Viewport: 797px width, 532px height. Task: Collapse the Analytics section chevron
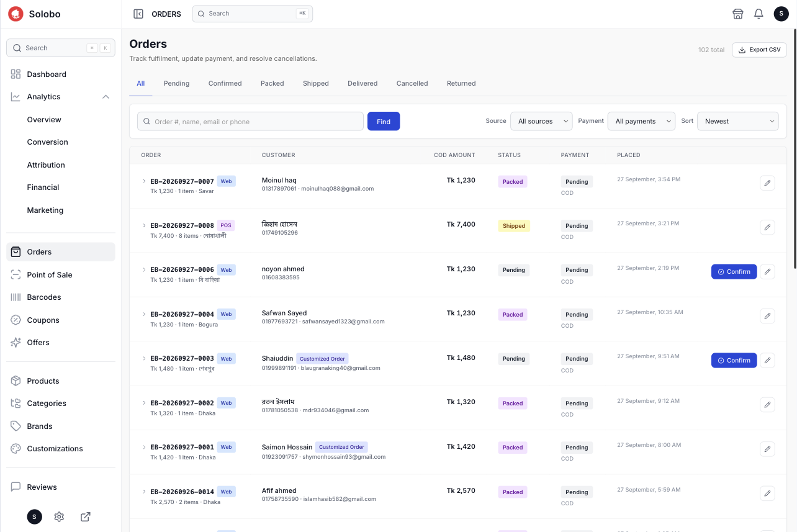tap(106, 97)
